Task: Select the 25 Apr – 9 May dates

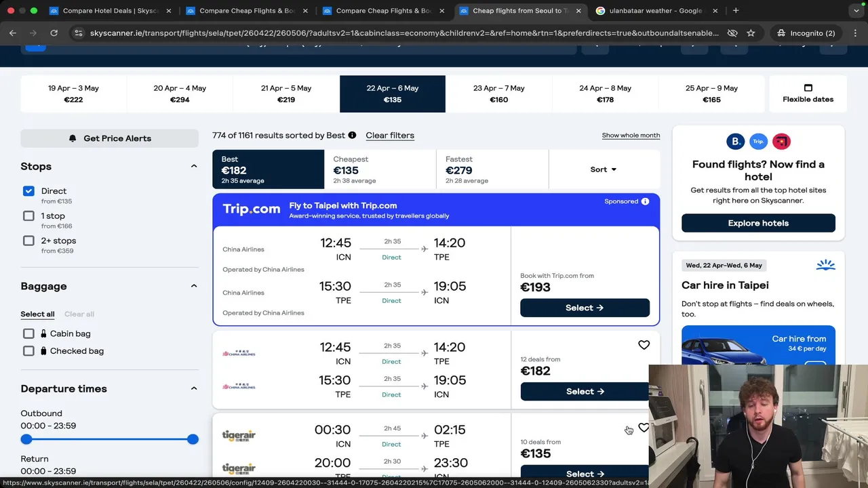Action: pos(712,94)
